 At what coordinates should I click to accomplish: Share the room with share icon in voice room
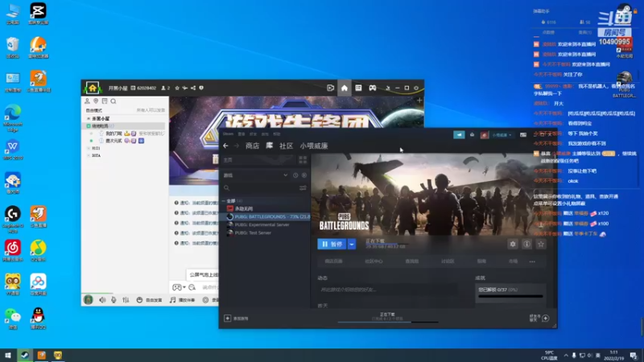point(193,88)
